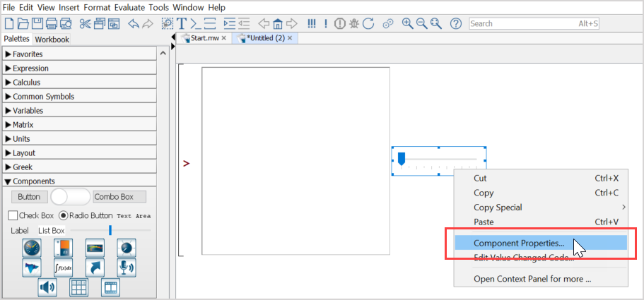Click the slider component in the palette

(x=110, y=230)
